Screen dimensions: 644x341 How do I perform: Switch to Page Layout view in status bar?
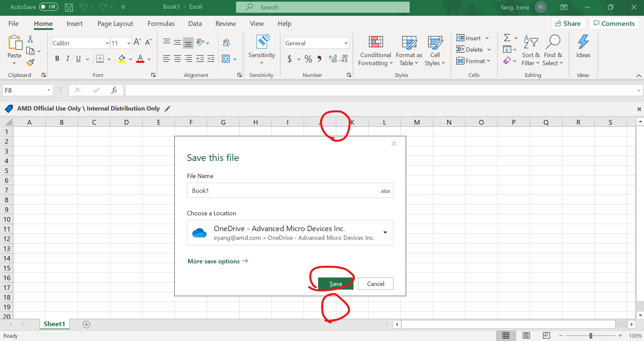click(526, 335)
